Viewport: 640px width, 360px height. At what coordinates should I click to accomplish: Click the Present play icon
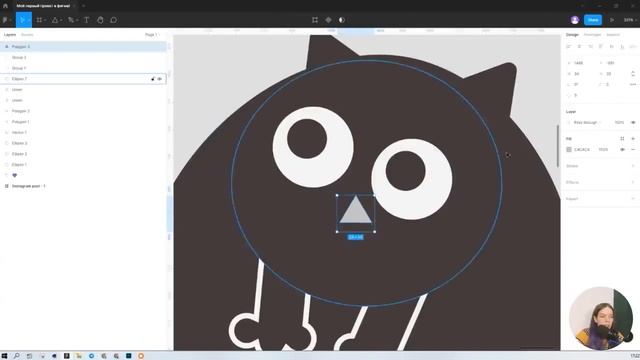tap(612, 20)
